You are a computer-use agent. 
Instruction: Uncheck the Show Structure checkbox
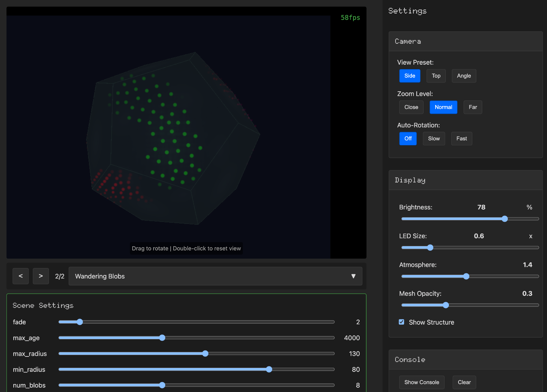click(401, 322)
